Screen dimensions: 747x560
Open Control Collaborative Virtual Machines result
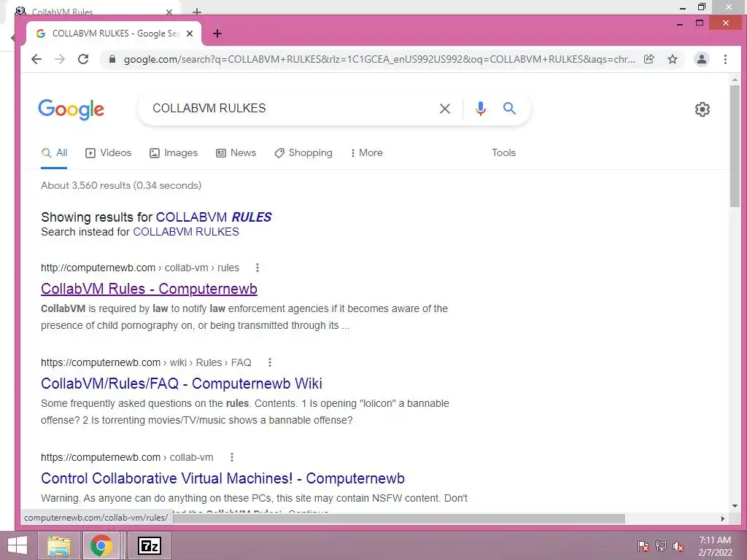coord(223,478)
